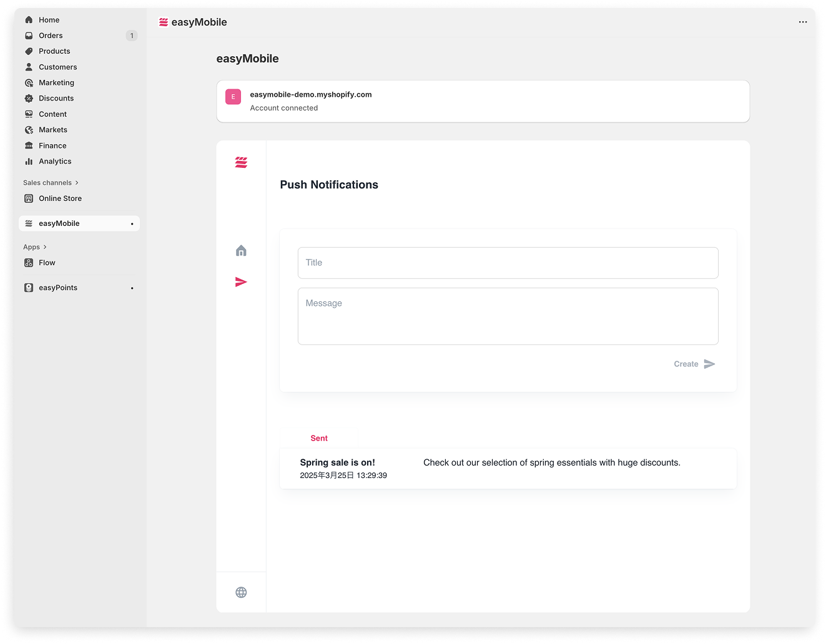Click the Customers person icon

[x=29, y=67]
